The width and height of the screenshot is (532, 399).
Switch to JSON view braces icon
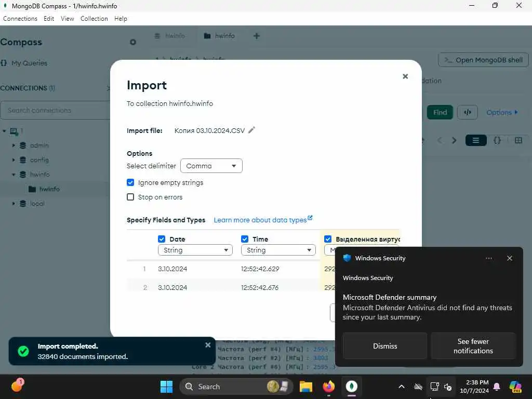point(497,140)
